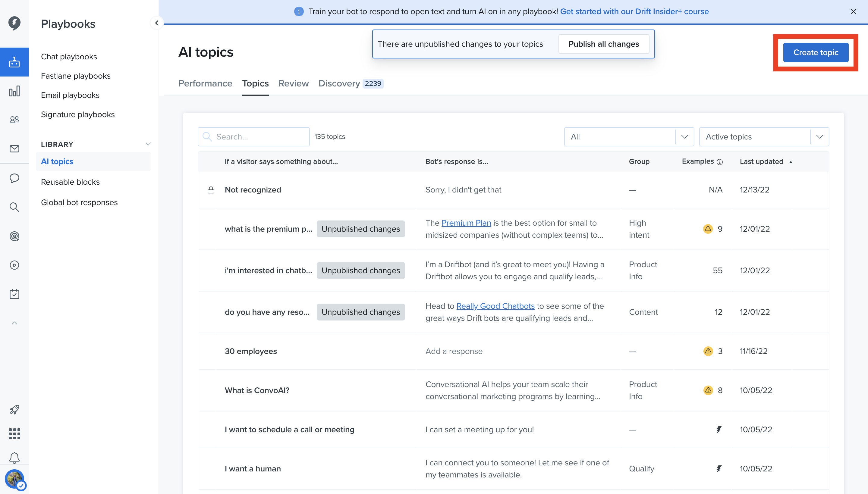Open the What is ConvoAI? topic

(x=257, y=390)
